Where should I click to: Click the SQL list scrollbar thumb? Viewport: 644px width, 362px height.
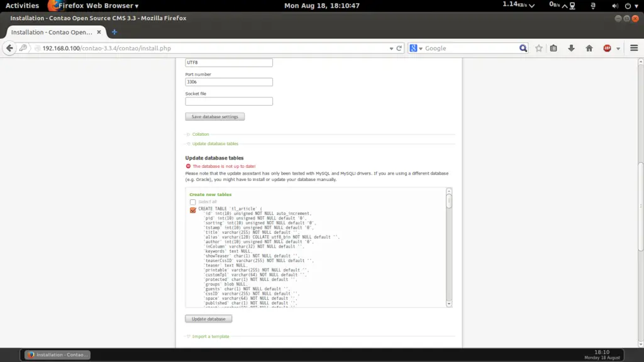448,202
